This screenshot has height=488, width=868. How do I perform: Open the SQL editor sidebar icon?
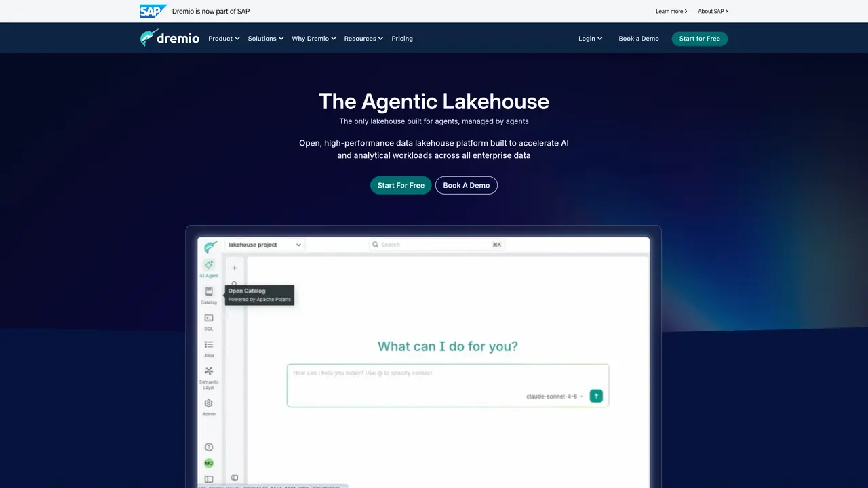coord(209,318)
